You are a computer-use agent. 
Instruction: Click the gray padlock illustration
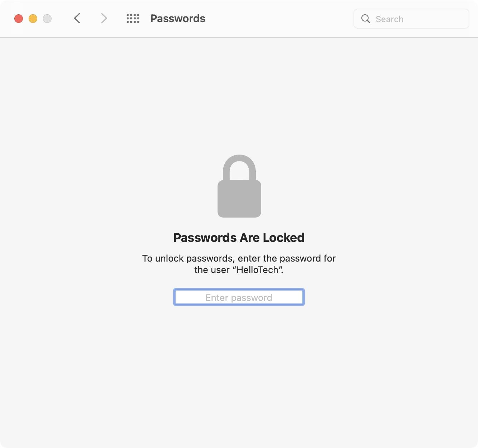(x=239, y=186)
